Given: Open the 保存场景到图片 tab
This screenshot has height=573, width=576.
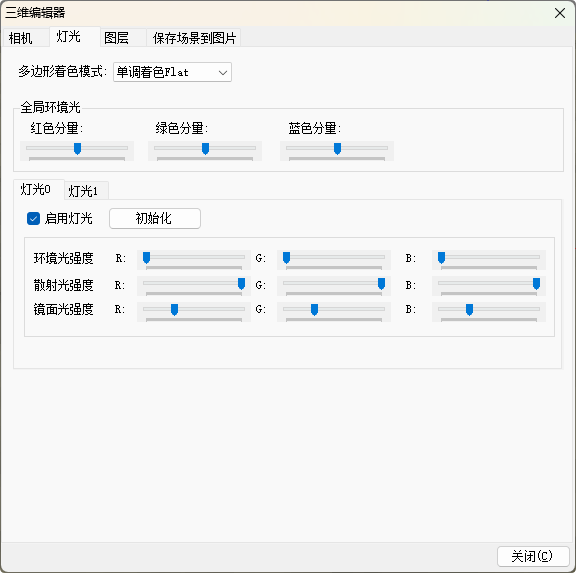Looking at the screenshot, I should click(194, 38).
